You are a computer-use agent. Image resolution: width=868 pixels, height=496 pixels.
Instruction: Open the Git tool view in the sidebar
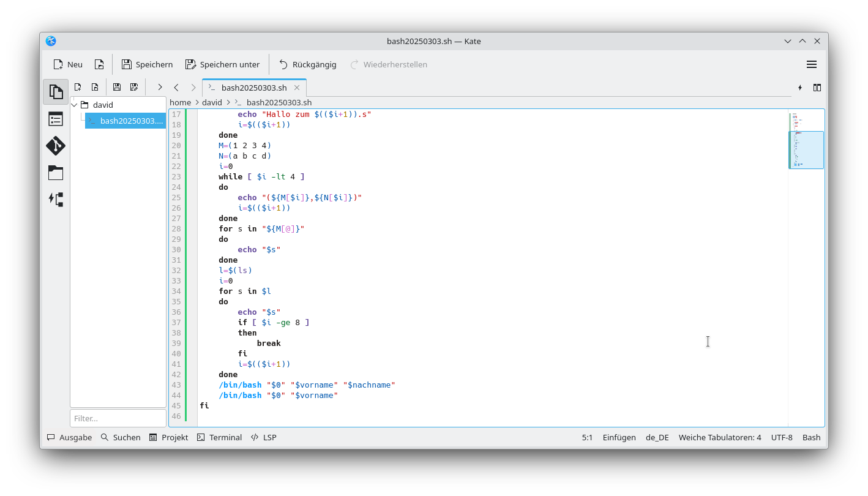tap(56, 146)
